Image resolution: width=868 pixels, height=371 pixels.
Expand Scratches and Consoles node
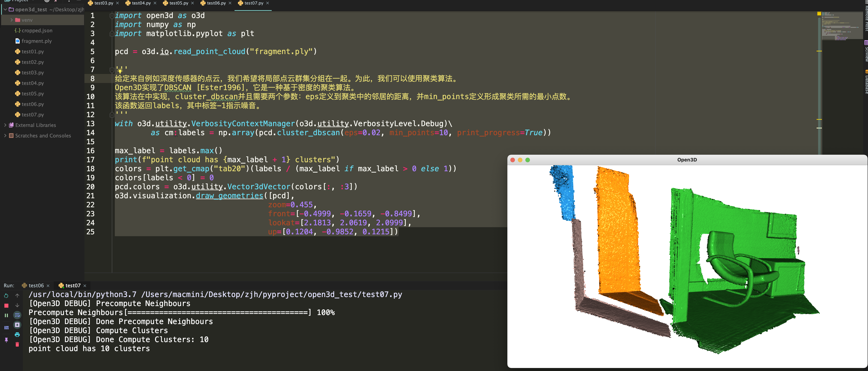click(5, 136)
